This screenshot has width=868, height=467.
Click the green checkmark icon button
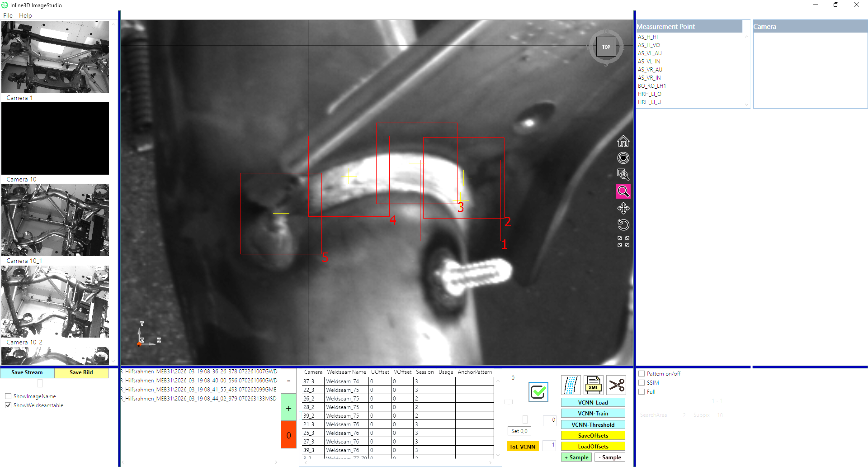(x=538, y=391)
